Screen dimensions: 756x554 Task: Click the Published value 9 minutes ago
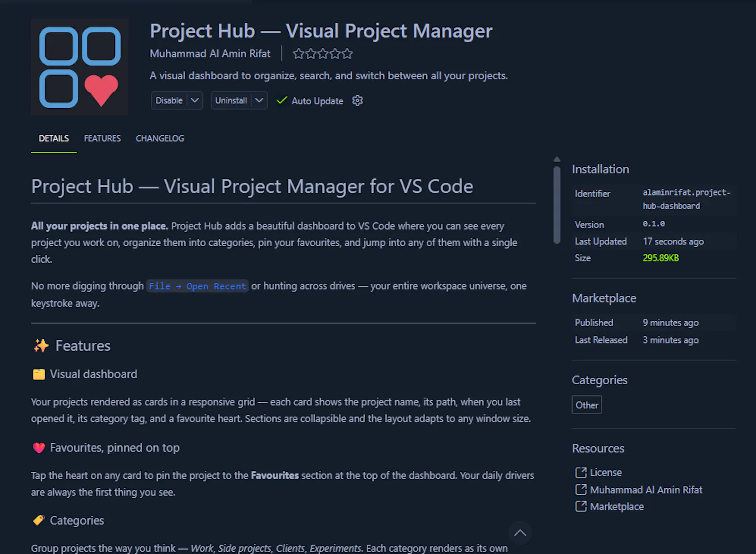[670, 323]
